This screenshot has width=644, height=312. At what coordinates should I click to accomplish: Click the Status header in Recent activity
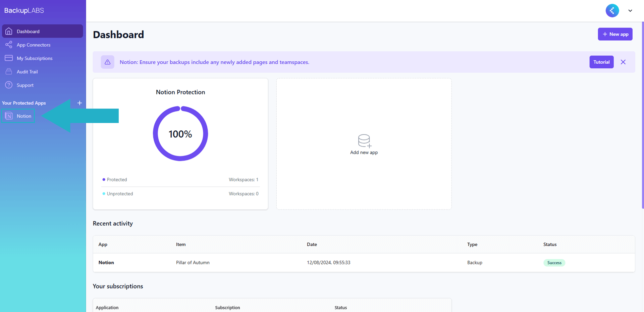pos(550,244)
